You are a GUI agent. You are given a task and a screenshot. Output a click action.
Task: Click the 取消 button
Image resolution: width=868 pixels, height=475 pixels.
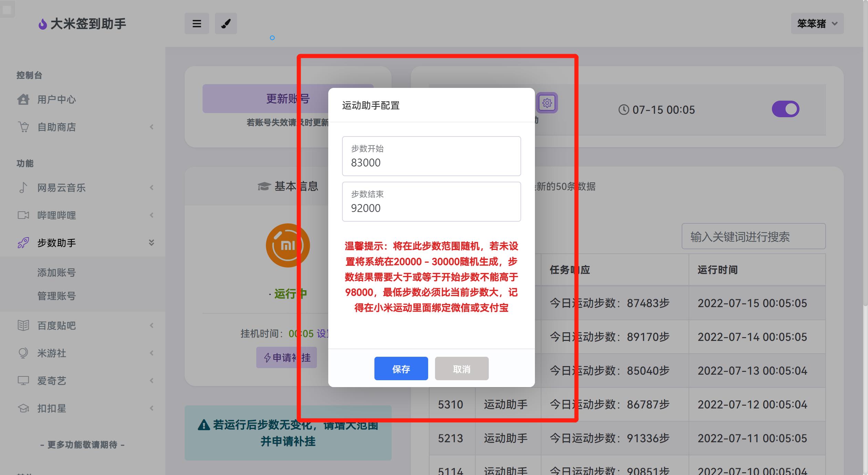(462, 369)
